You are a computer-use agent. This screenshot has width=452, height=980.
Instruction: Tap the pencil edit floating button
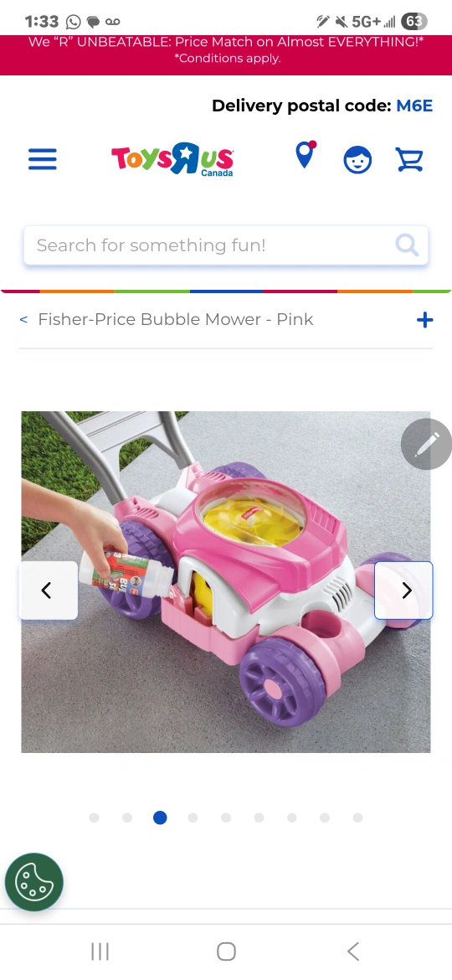click(426, 444)
